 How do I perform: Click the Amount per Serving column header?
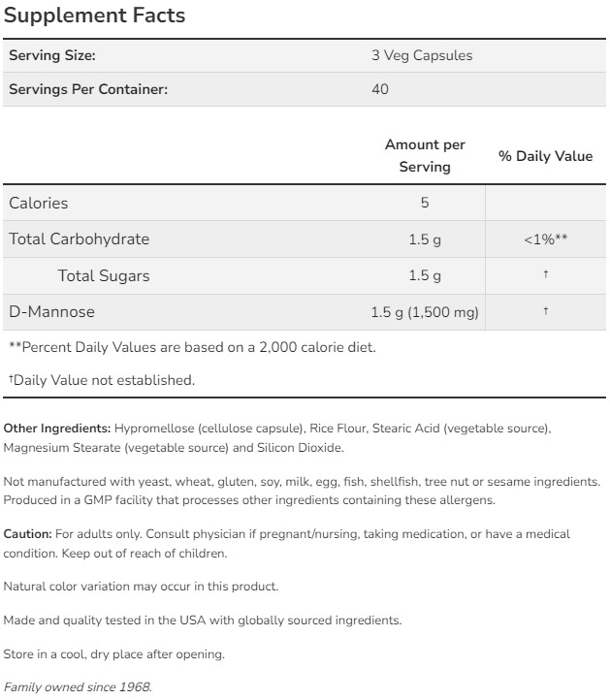coord(425,155)
